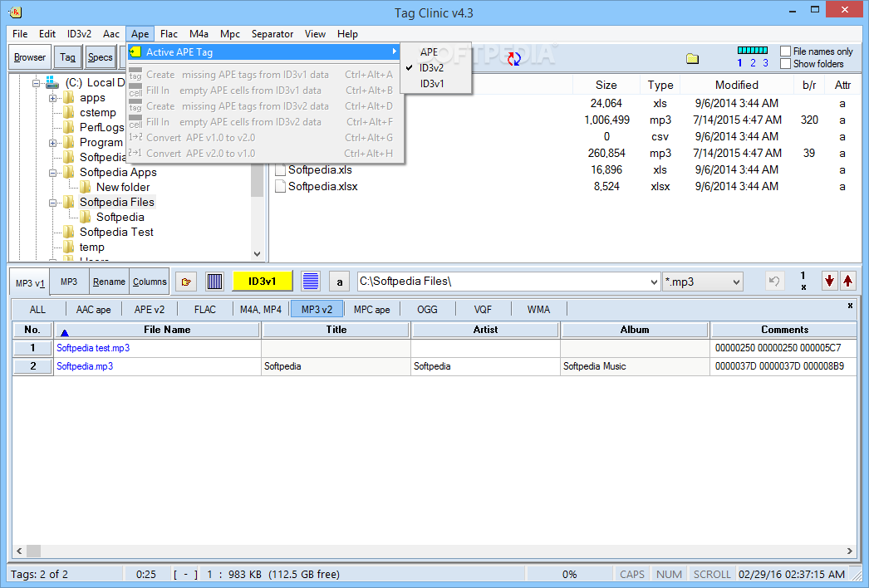This screenshot has height=588, width=869.
Task: Open the ID3v2 menu
Action: (x=79, y=34)
